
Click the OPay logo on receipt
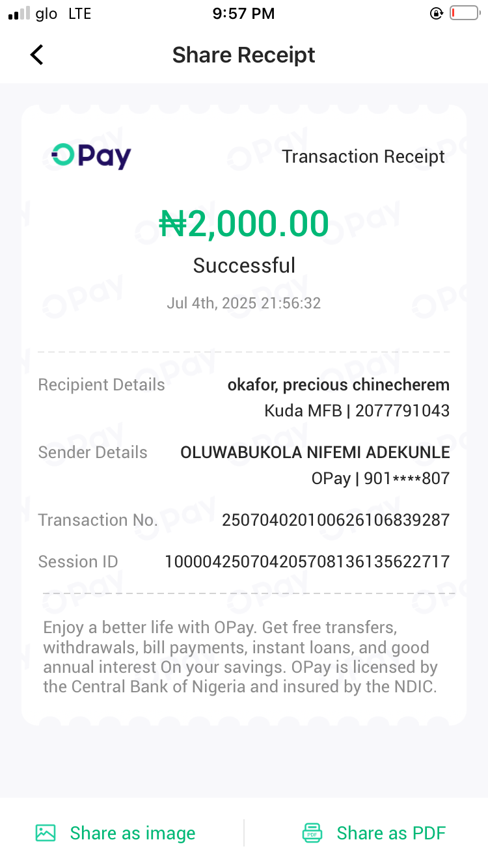[92, 156]
